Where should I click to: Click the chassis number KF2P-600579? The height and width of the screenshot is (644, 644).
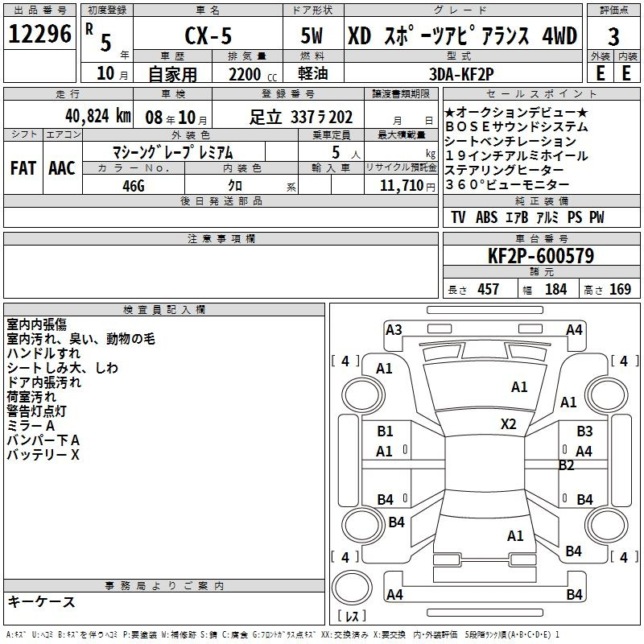(x=541, y=257)
